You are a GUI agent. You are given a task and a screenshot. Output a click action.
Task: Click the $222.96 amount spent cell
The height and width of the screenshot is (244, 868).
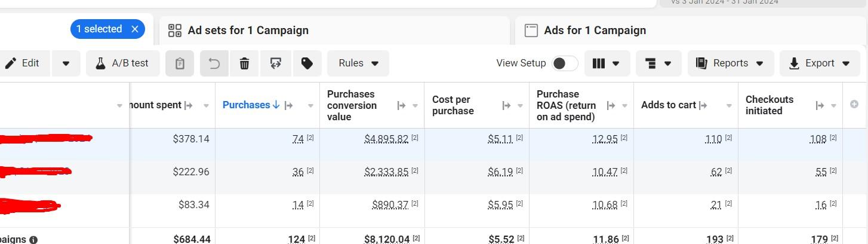pyautogui.click(x=191, y=172)
